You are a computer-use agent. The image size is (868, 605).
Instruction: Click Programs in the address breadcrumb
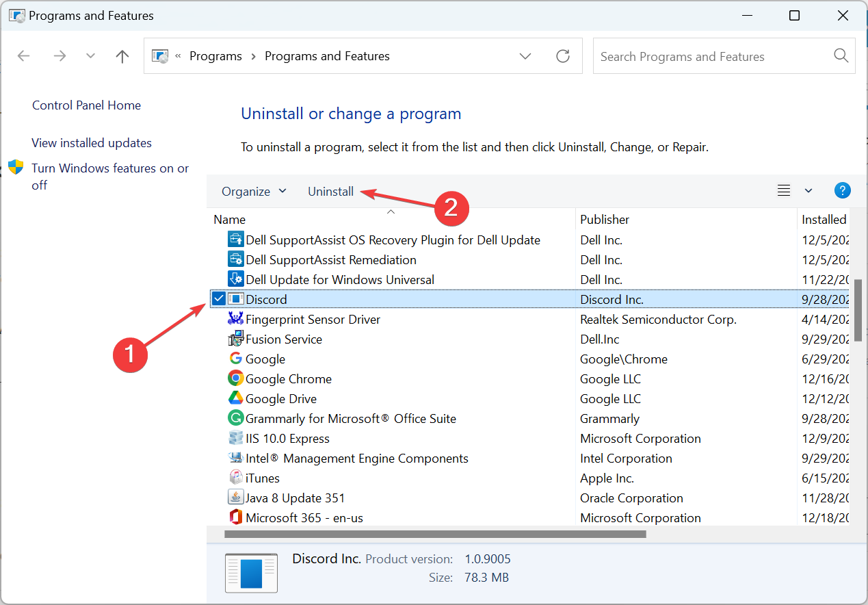[215, 56]
